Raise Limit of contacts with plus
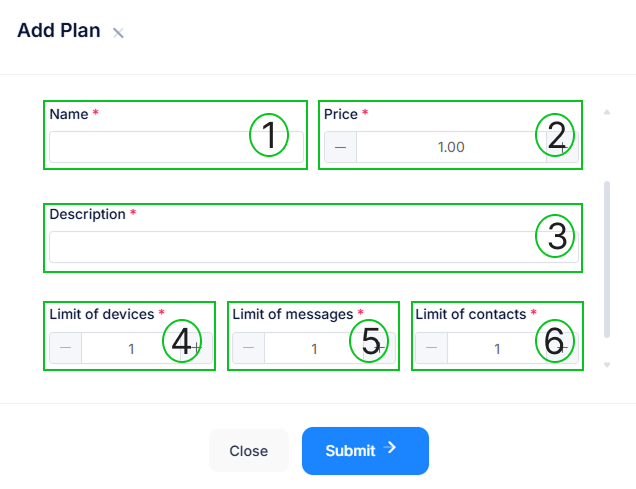This screenshot has width=636, height=489. coord(563,348)
